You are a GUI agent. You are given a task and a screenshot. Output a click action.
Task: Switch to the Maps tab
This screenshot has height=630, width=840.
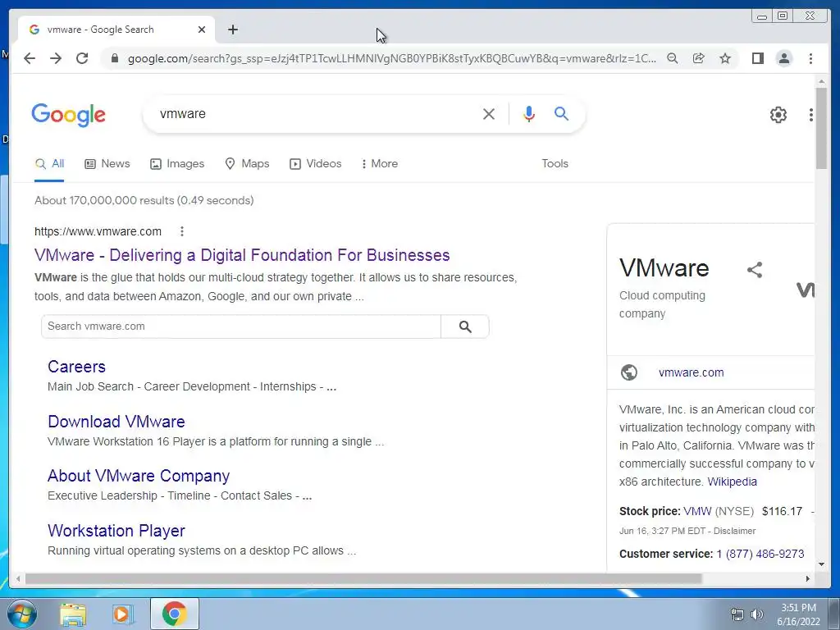[247, 164]
